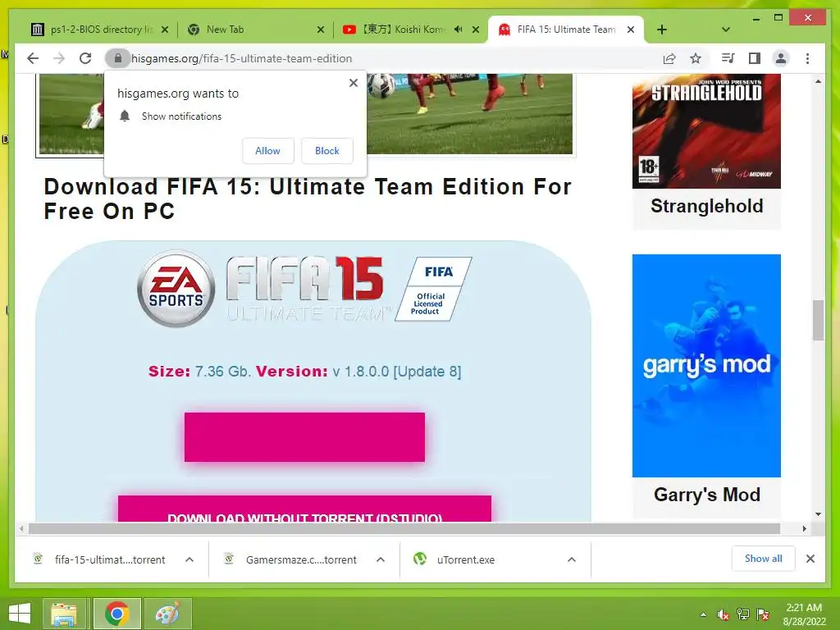Click the scroll right arrow

pyautogui.click(x=804, y=528)
